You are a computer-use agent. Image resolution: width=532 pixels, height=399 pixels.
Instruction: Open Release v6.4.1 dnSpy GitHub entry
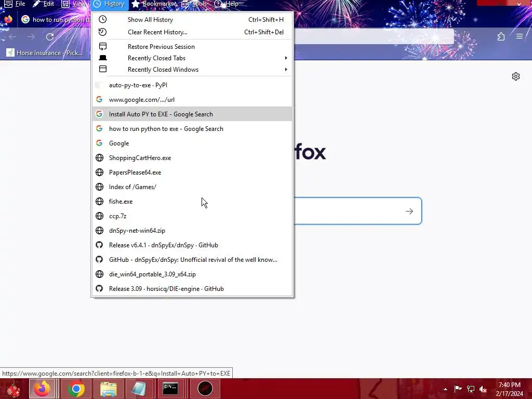[192, 245]
